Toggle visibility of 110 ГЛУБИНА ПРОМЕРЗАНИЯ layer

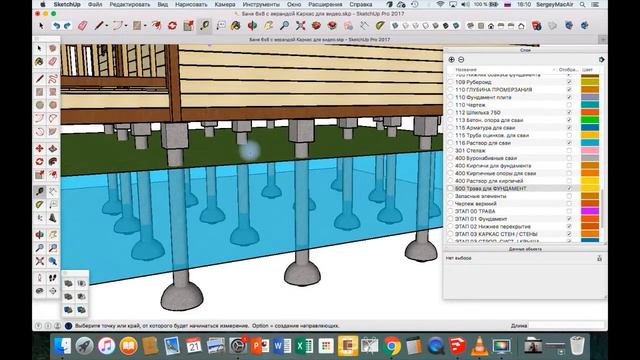[x=569, y=89]
